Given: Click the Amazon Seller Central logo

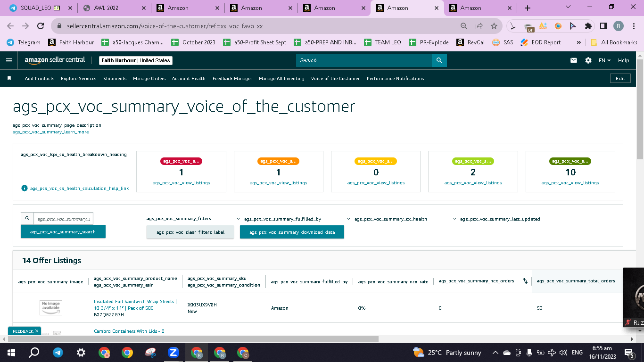Looking at the screenshot, I should click(55, 60).
